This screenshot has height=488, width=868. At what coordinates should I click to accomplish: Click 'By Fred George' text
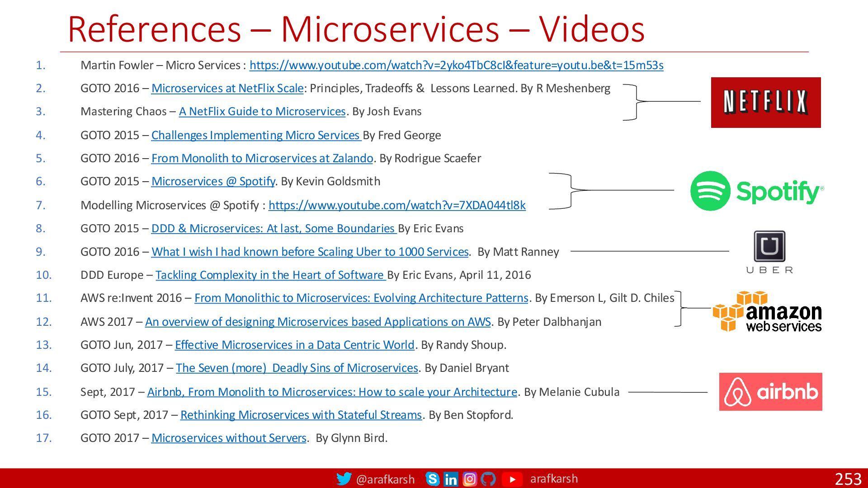pyautogui.click(x=402, y=135)
